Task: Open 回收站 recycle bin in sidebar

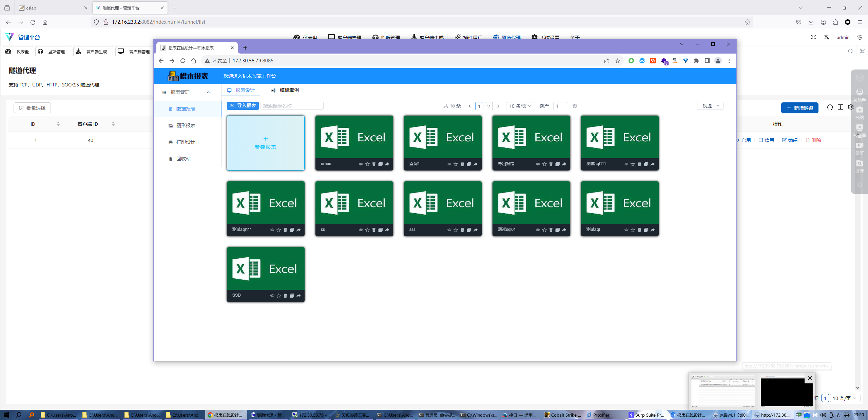Action: (183, 159)
